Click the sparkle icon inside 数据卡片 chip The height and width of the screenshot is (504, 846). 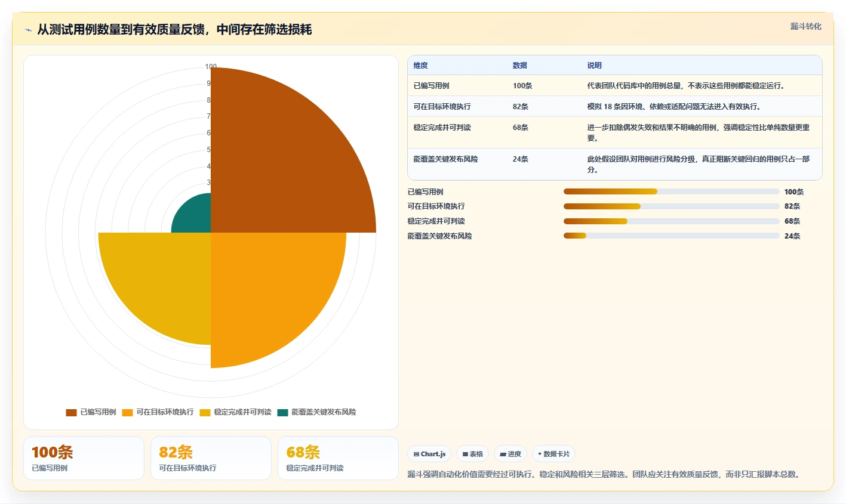[x=540, y=454]
